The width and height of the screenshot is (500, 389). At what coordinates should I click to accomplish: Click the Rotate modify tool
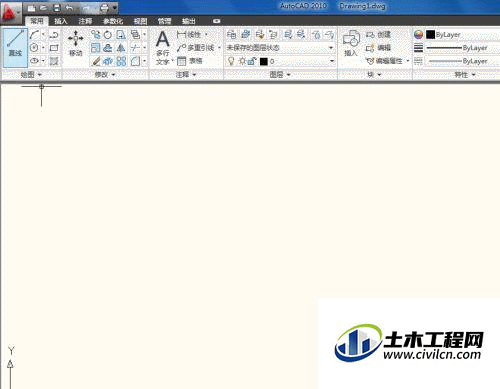click(x=108, y=34)
